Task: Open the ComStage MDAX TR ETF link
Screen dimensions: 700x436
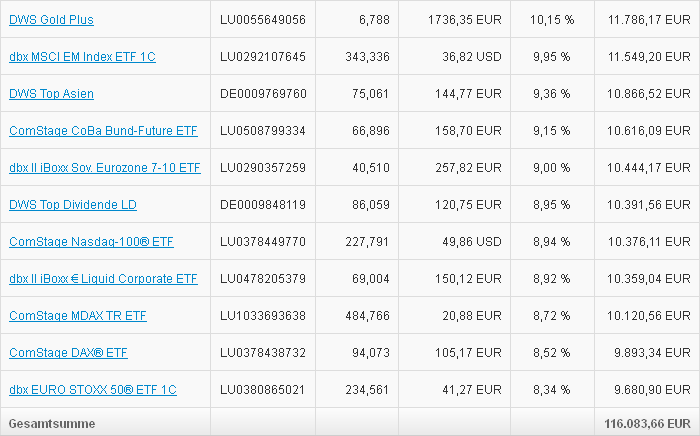Action: [x=78, y=316]
